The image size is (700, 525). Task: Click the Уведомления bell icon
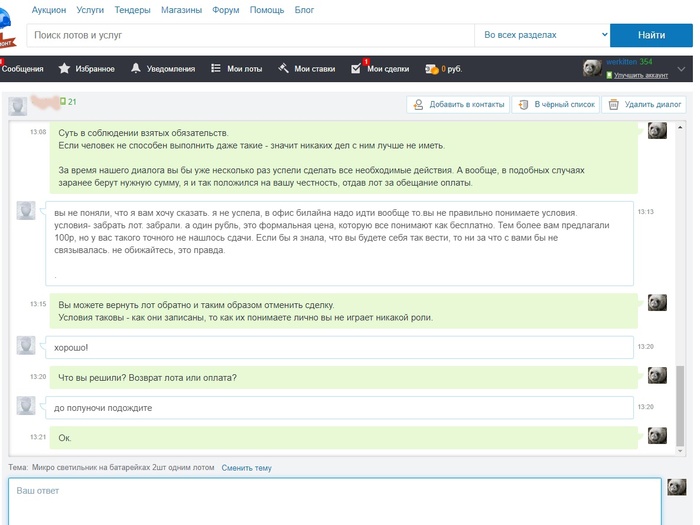[136, 68]
